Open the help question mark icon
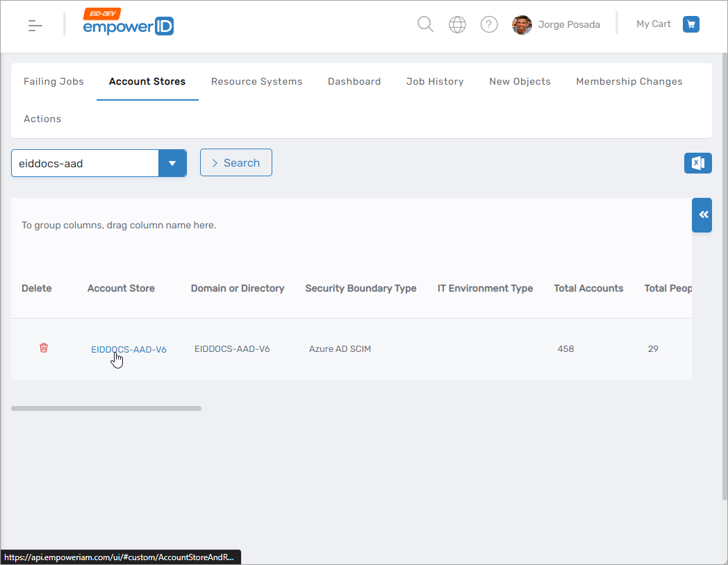Screen dimensions: 728x565 coord(489,25)
